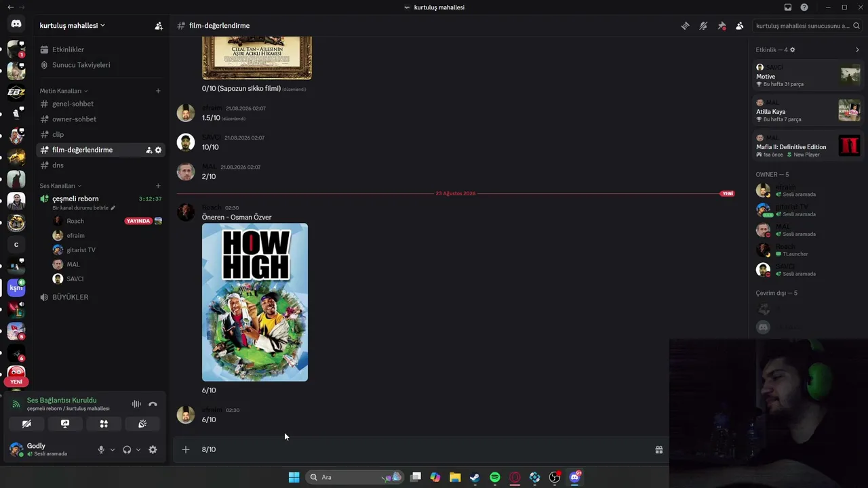The height and width of the screenshot is (488, 868).
Task: Invite members via server header icon
Action: click(x=159, y=26)
